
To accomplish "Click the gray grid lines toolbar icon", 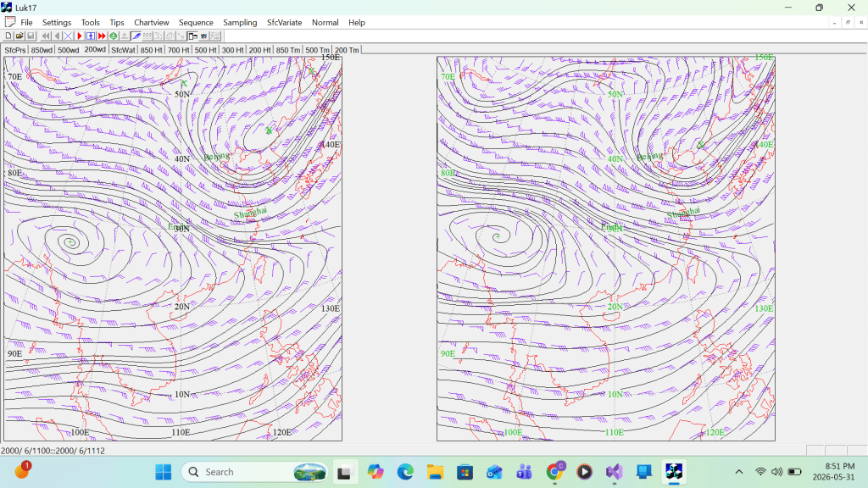I will pos(147,36).
